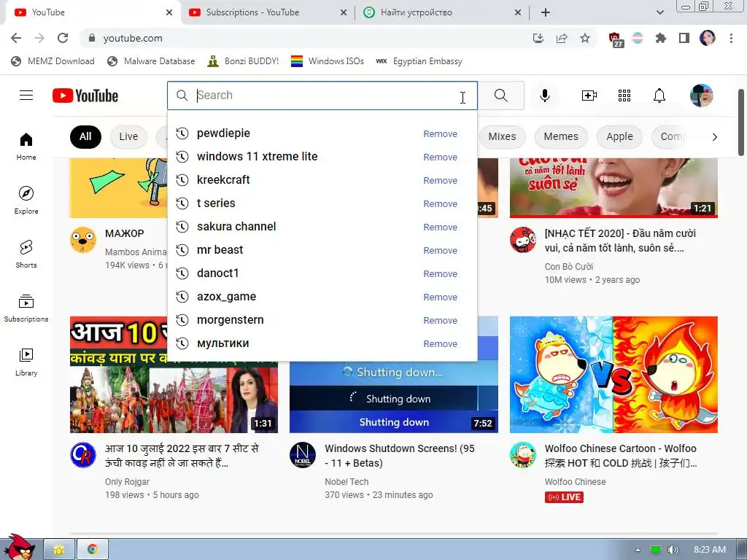This screenshot has height=560, width=747.
Task: Open the Chrome three-dot menu
Action: [x=731, y=38]
